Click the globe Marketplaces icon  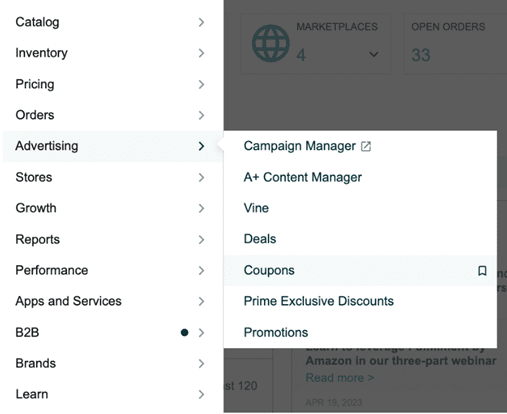(271, 43)
